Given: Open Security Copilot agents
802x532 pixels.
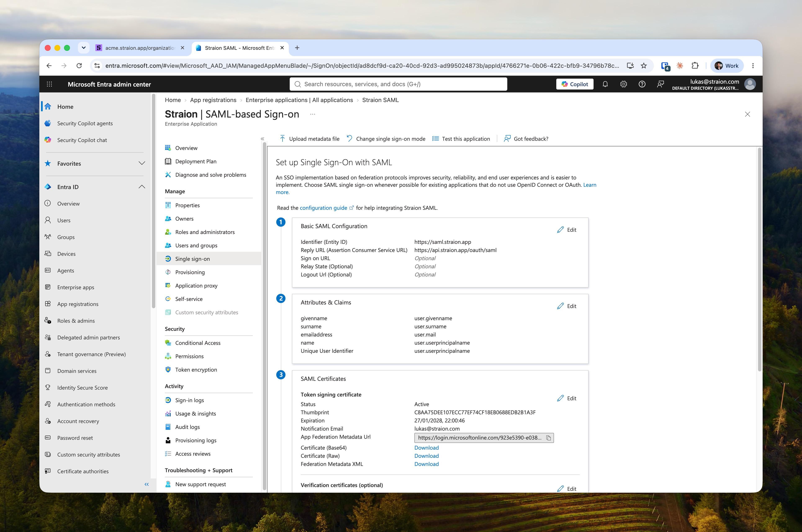Looking at the screenshot, I should pos(85,123).
